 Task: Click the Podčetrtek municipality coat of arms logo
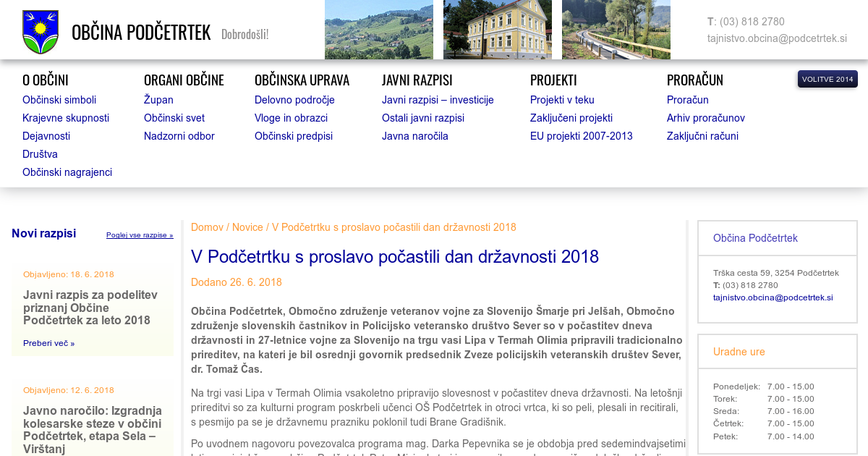pos(41,32)
